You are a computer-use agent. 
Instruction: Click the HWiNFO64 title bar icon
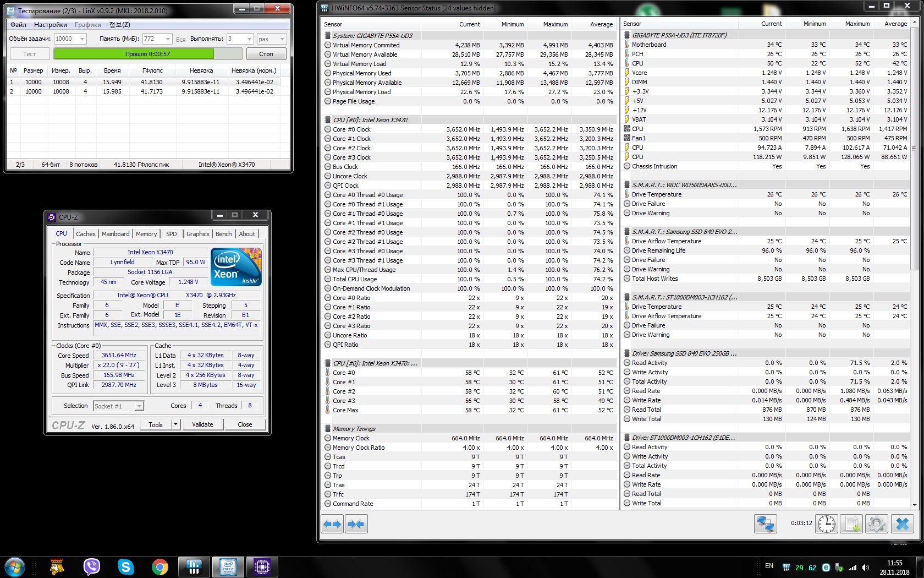pyautogui.click(x=325, y=8)
